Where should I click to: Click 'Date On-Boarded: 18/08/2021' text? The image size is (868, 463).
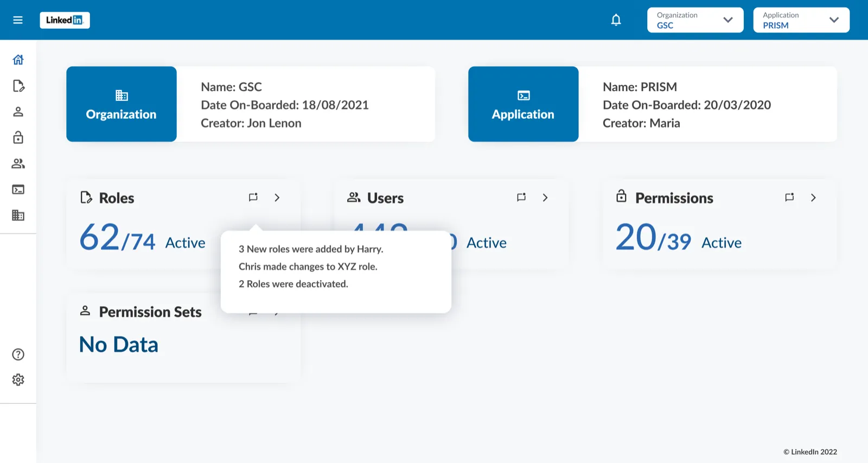[x=285, y=105]
